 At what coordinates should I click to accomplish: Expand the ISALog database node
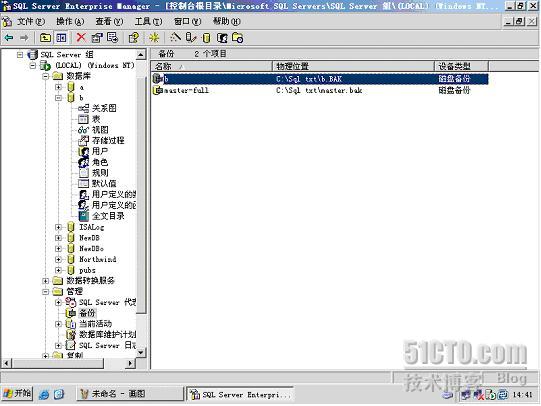pos(58,227)
